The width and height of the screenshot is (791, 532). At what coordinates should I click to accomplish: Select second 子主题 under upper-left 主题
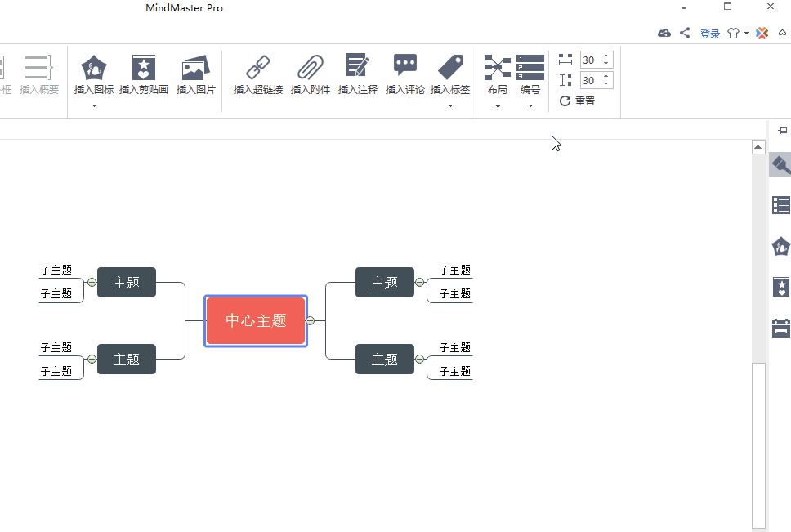(56, 294)
